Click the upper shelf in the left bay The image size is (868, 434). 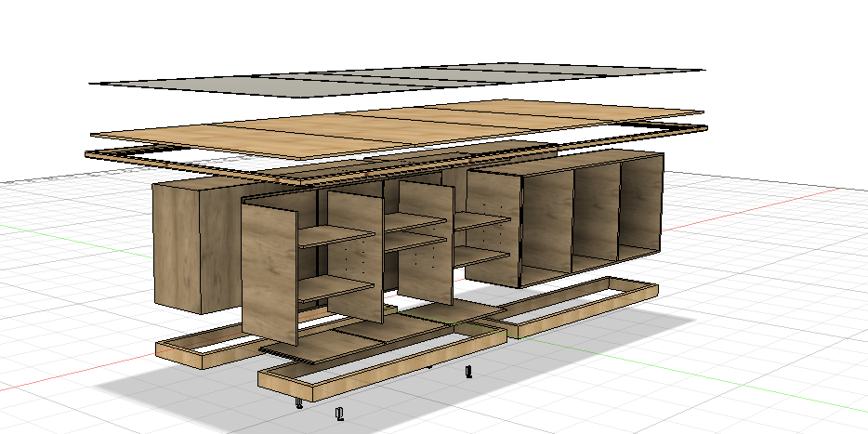tap(335, 237)
